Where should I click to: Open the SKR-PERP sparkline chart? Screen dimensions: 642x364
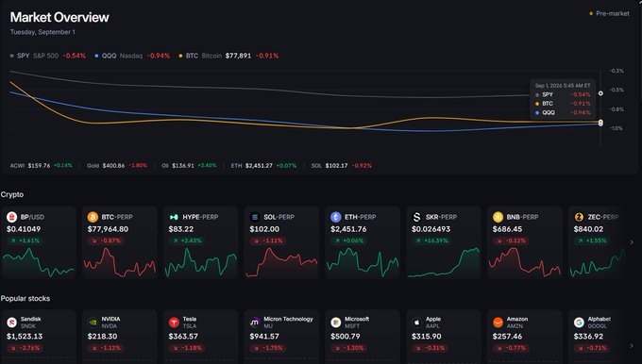click(x=444, y=262)
